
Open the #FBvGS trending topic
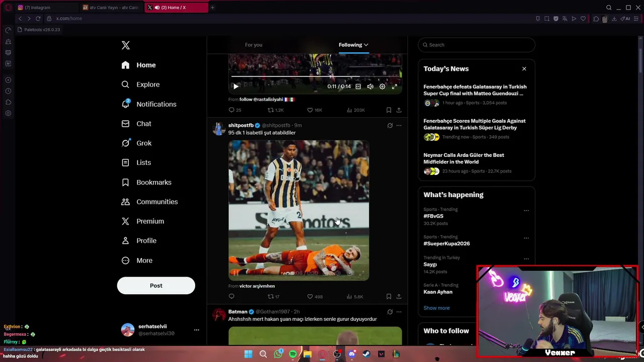click(434, 216)
